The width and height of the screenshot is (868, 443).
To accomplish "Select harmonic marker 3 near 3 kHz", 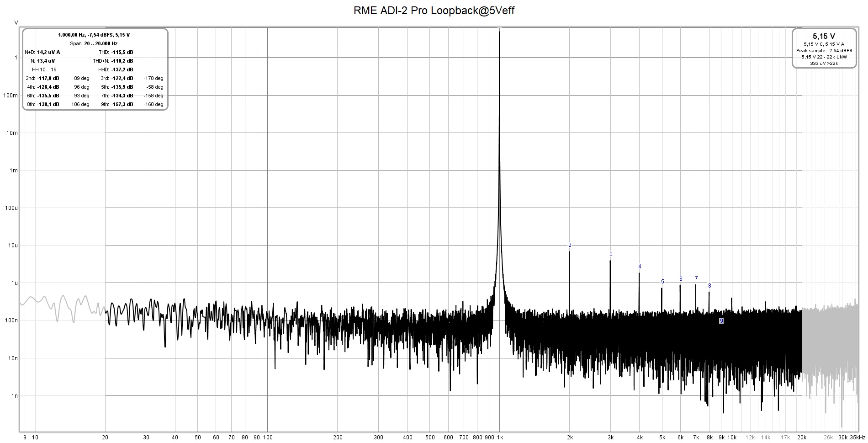I will point(610,254).
